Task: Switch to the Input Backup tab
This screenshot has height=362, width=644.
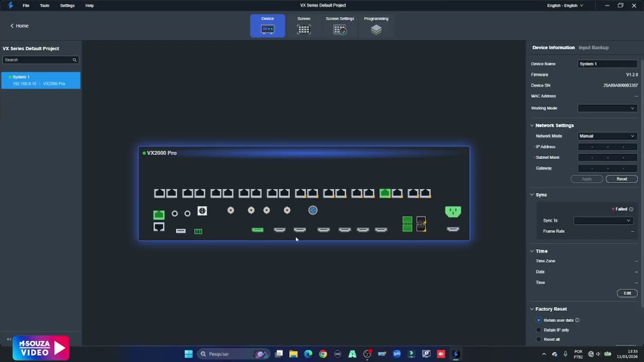Action: (594, 48)
